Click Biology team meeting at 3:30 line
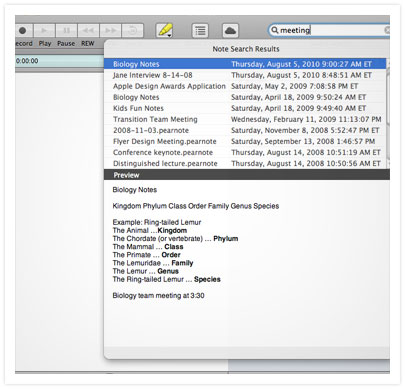 [x=158, y=295]
